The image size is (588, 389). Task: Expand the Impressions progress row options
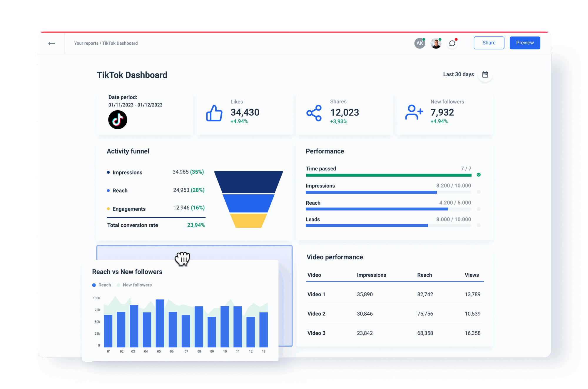[x=479, y=192]
